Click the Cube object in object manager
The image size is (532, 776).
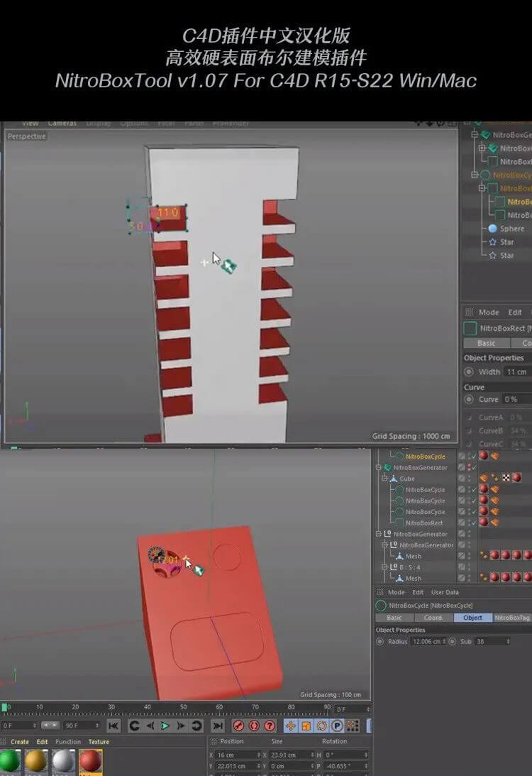[407, 479]
